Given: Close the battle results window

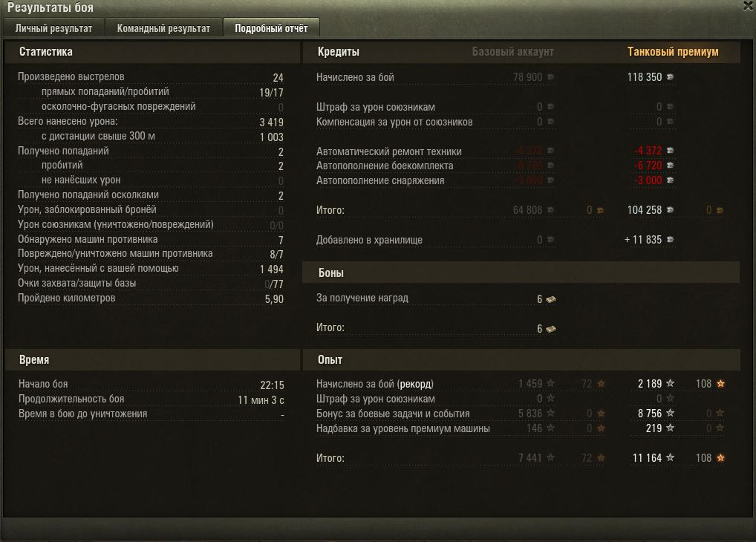Looking at the screenshot, I should point(749,5).
